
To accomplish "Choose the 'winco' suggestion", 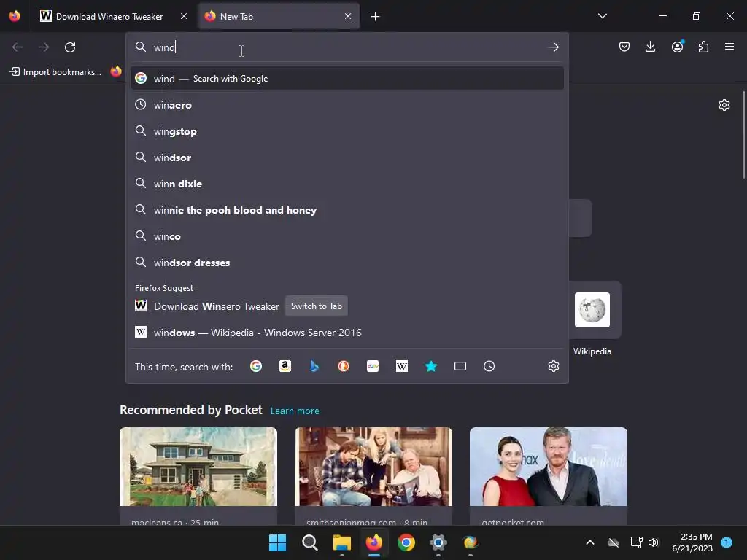I will (x=347, y=236).
